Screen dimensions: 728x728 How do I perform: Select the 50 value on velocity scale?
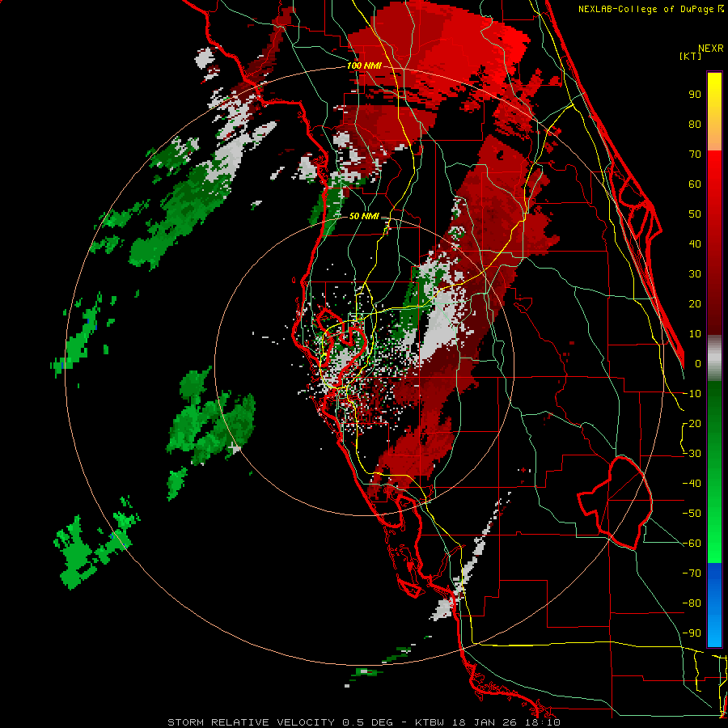[x=695, y=214]
